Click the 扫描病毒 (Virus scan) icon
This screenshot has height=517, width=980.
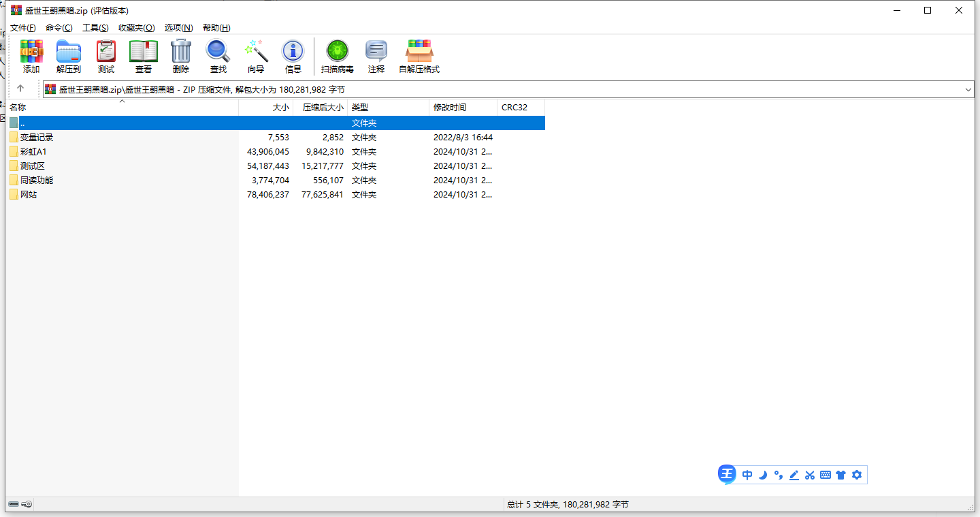point(338,52)
